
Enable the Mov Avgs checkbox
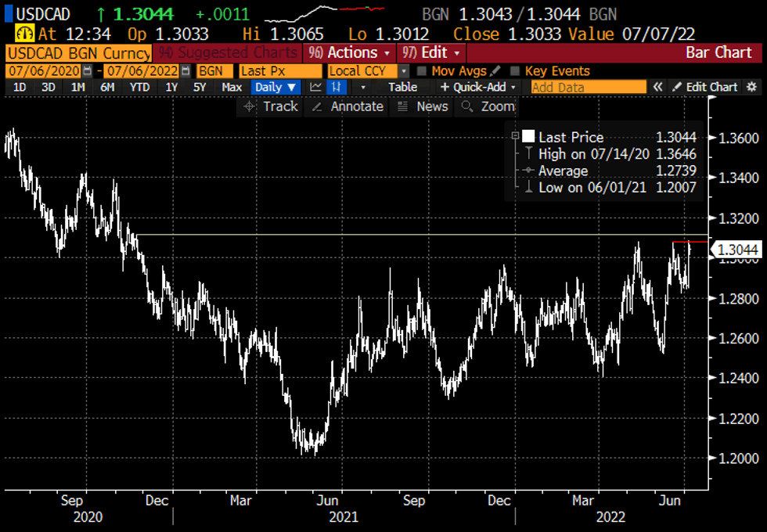click(423, 70)
